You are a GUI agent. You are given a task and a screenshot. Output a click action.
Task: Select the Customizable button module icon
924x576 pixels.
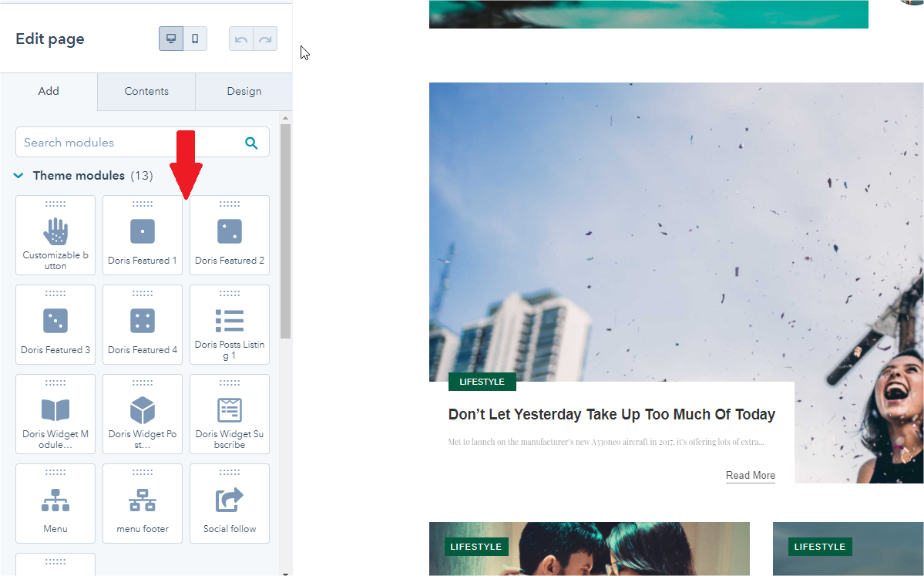click(x=55, y=231)
